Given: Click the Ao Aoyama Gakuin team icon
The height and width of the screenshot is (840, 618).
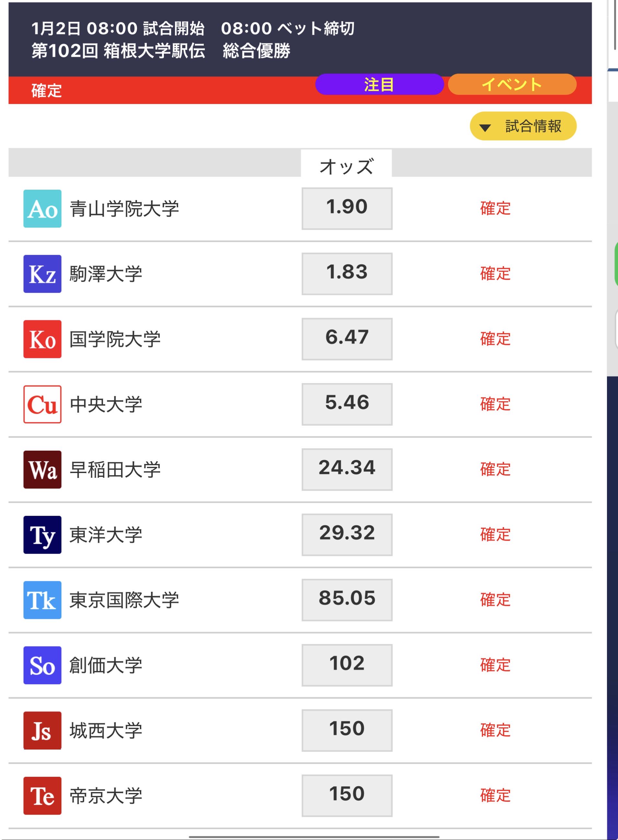Looking at the screenshot, I should tap(42, 208).
